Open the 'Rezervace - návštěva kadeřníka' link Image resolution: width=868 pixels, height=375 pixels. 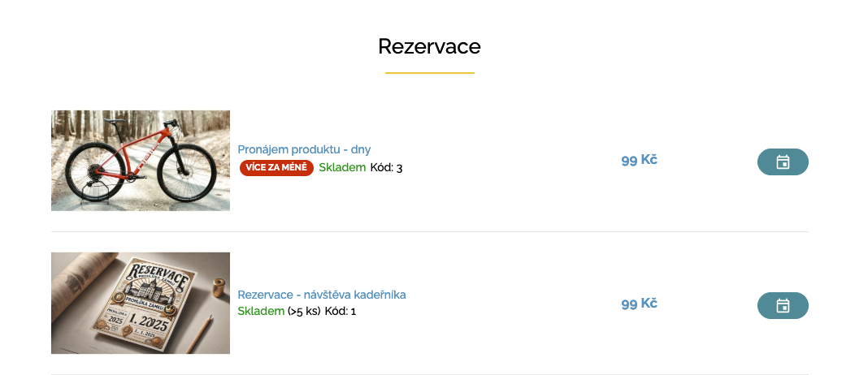click(321, 295)
